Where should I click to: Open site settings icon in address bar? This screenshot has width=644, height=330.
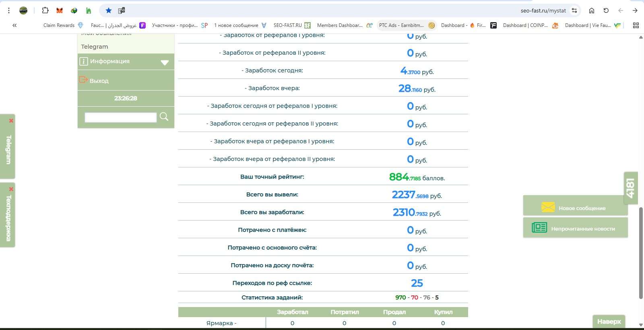click(574, 10)
